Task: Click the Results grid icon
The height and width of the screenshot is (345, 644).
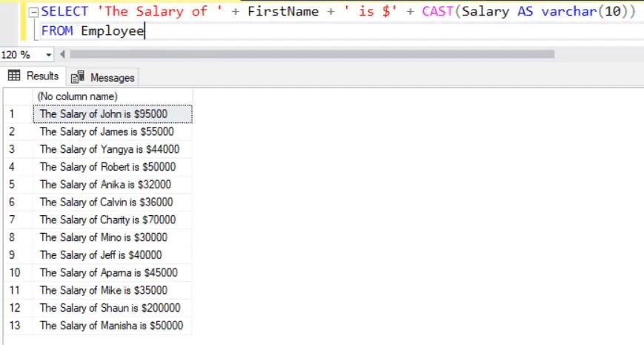Action: click(x=14, y=76)
